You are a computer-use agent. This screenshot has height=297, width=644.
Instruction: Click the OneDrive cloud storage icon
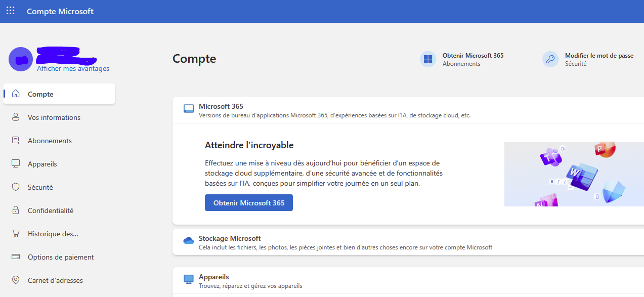coord(189,241)
